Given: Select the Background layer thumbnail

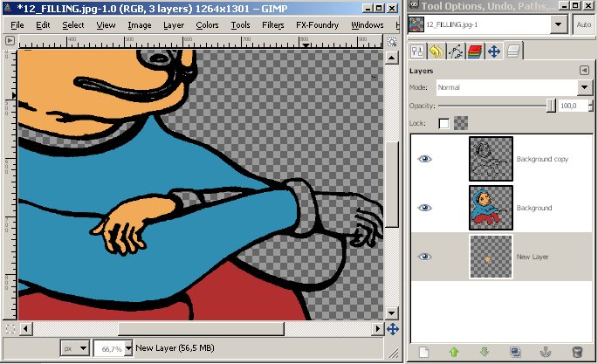Looking at the screenshot, I should coord(491,208).
